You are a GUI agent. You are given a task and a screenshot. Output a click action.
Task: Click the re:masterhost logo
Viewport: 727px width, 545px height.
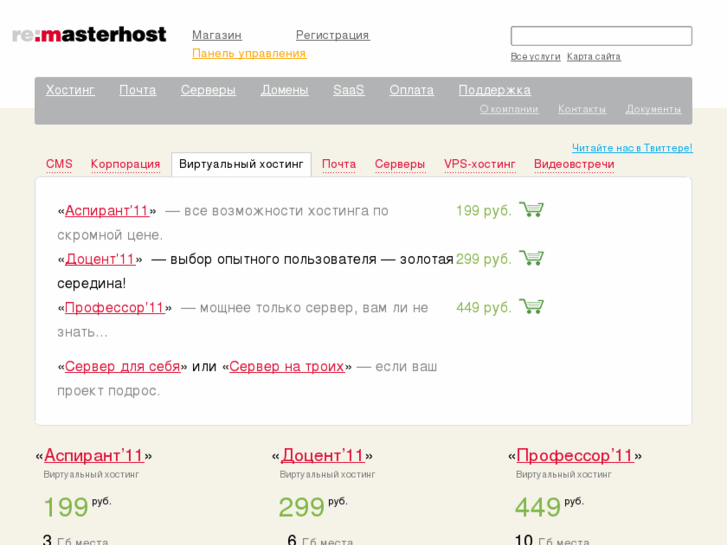[89, 35]
